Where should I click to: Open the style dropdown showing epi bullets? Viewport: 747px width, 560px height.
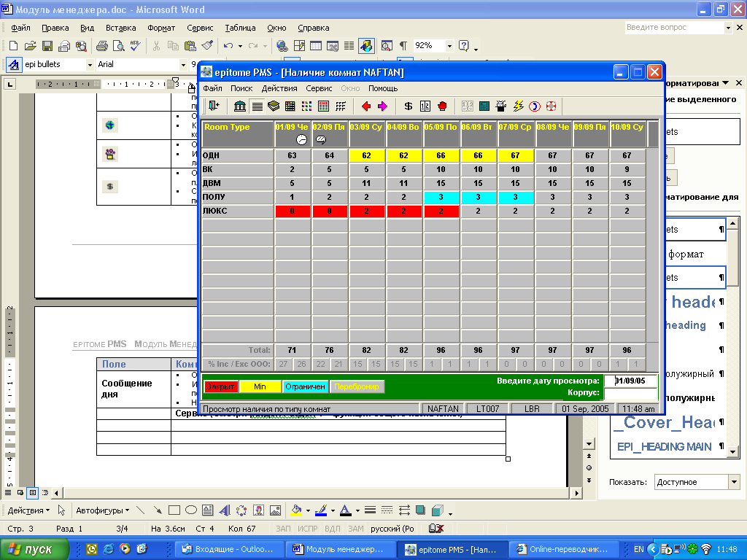coord(90,64)
